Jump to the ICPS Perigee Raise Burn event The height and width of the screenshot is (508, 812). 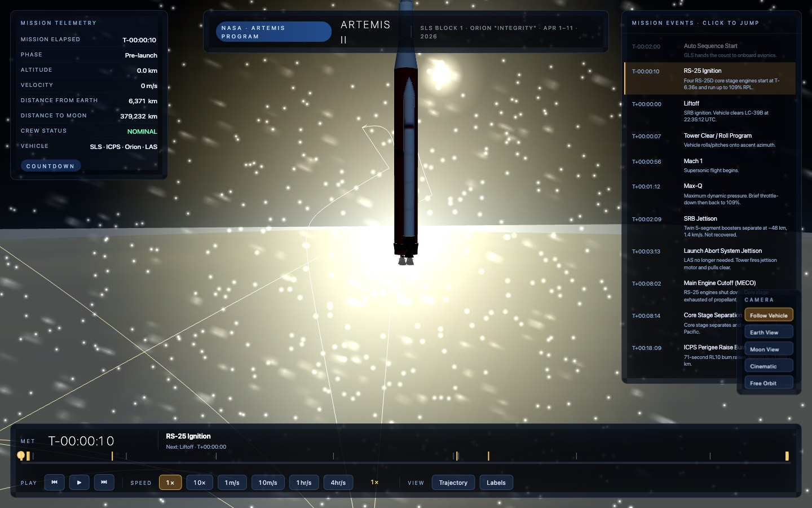(x=710, y=355)
